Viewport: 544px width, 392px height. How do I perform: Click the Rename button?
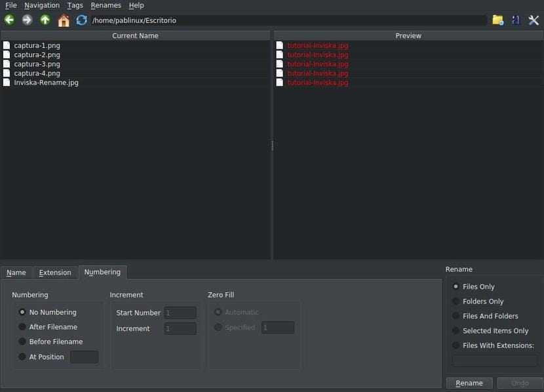point(469,383)
